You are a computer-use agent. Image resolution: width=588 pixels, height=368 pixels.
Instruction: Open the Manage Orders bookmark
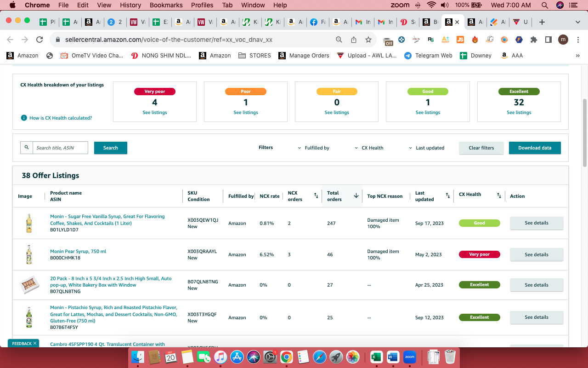click(304, 56)
